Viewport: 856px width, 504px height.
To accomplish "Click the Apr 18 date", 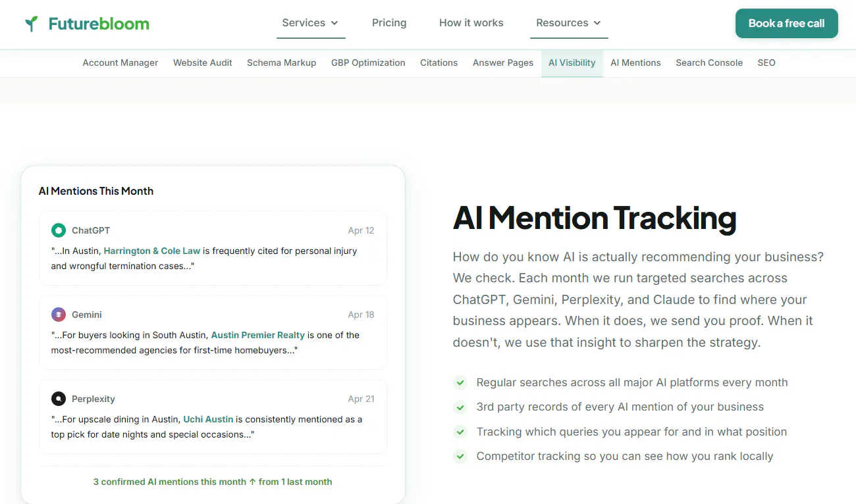I will 361,315.
